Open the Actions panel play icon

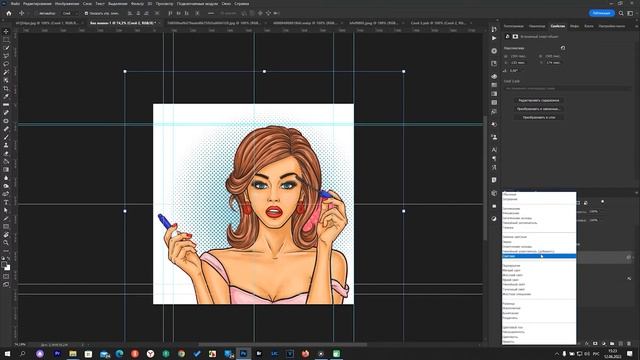click(x=494, y=38)
